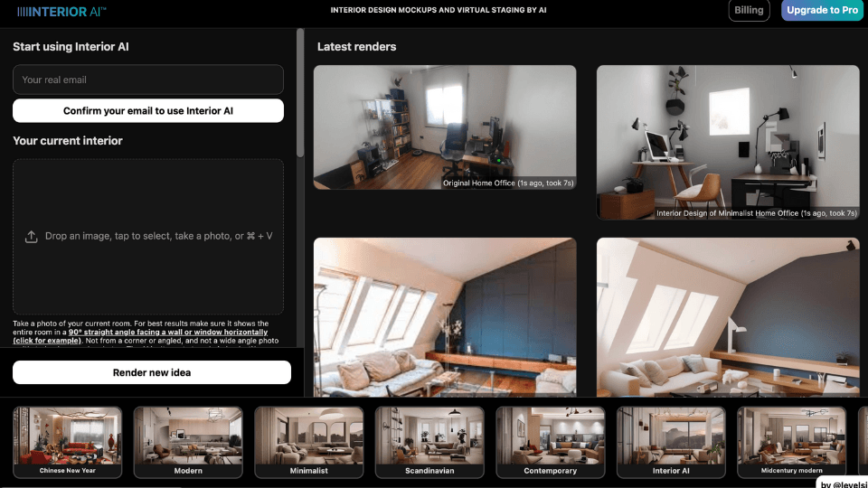Confirm your email to use Interior AI

point(147,110)
